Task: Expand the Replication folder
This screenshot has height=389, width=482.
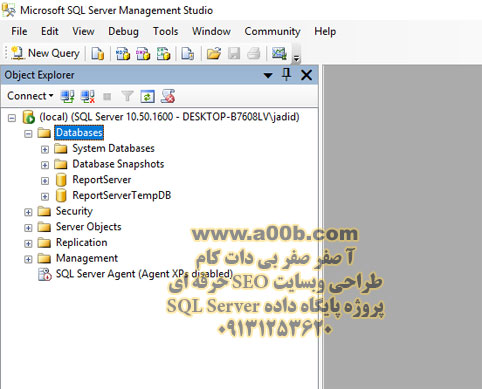Action: (x=28, y=243)
